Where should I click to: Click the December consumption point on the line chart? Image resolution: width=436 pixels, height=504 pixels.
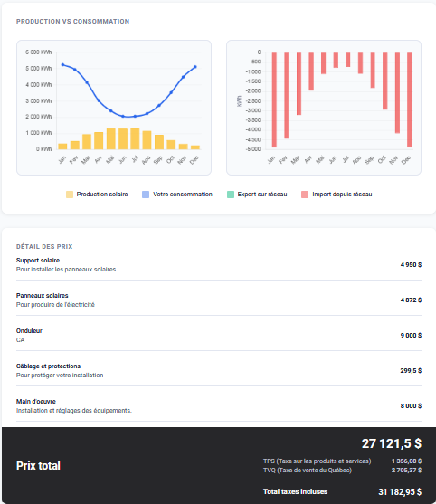pos(195,67)
